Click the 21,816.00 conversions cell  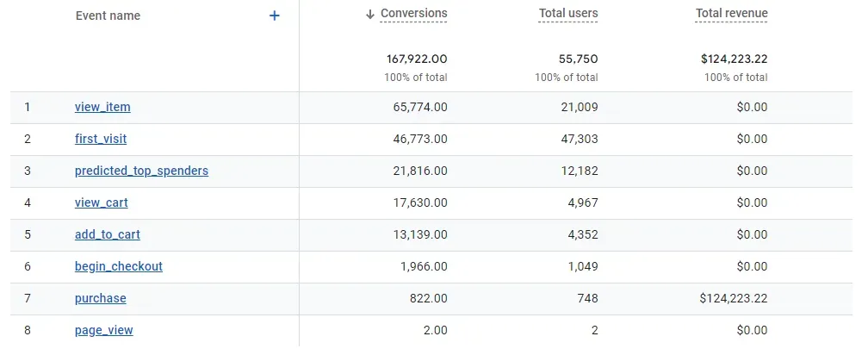(420, 171)
